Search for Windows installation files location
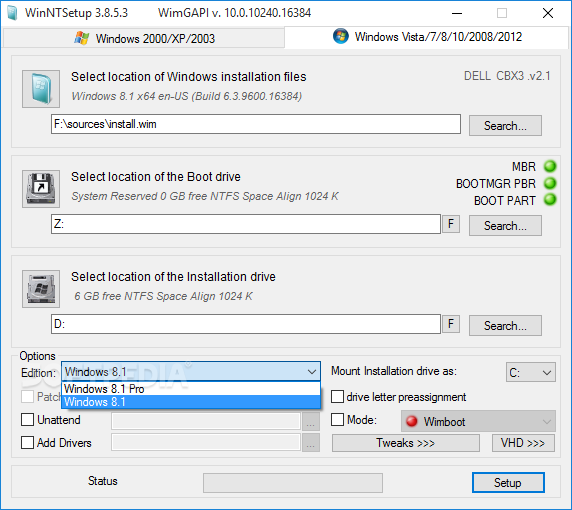Image resolution: width=572 pixels, height=510 pixels. (x=505, y=126)
